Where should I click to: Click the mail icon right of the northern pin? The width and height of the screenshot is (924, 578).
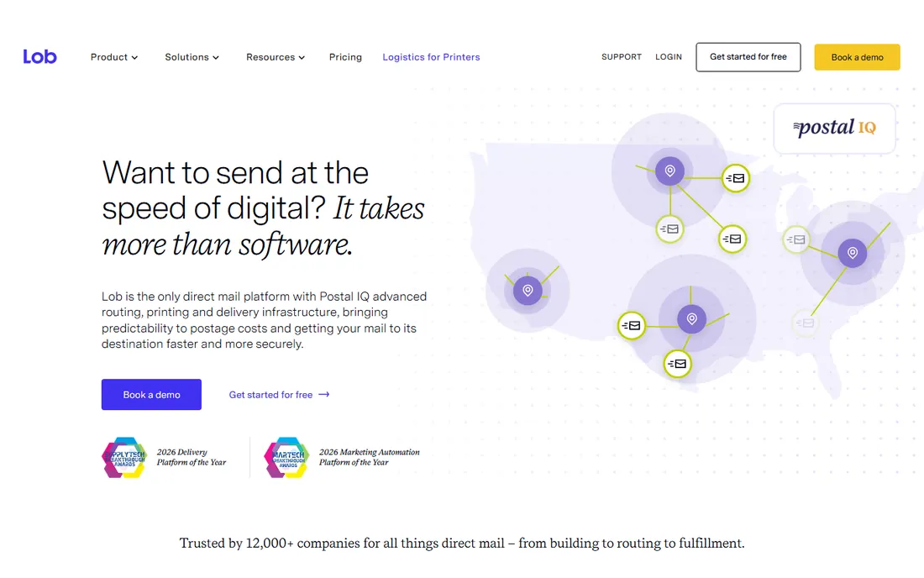pyautogui.click(x=736, y=178)
